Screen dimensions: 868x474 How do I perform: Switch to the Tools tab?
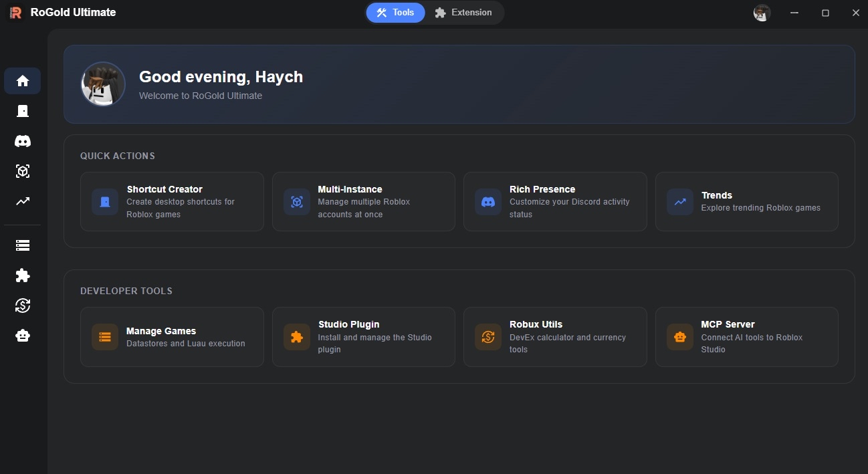point(395,13)
